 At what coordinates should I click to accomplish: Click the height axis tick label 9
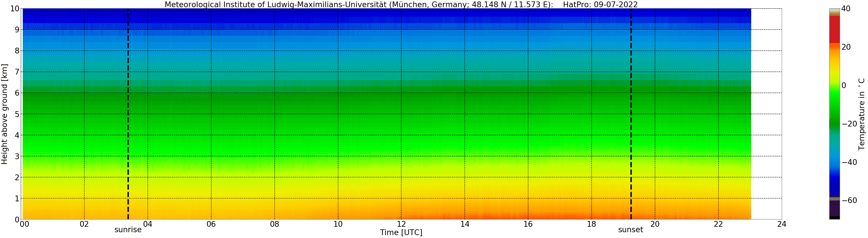(17, 30)
